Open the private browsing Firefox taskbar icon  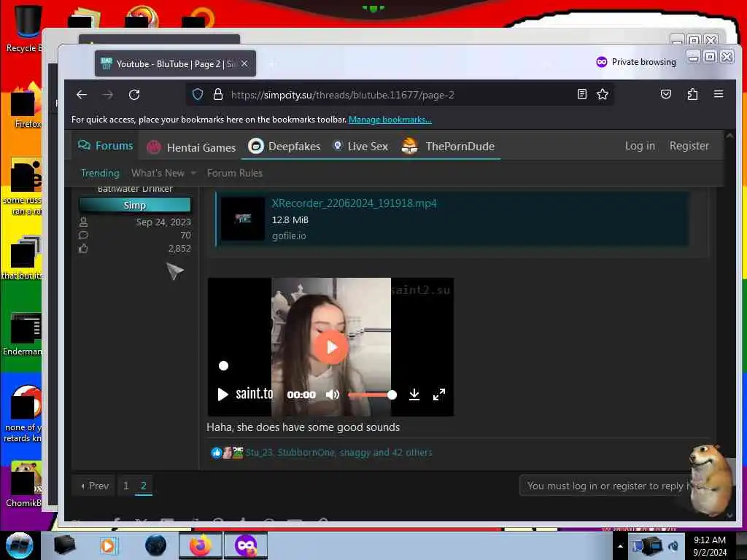(245, 545)
